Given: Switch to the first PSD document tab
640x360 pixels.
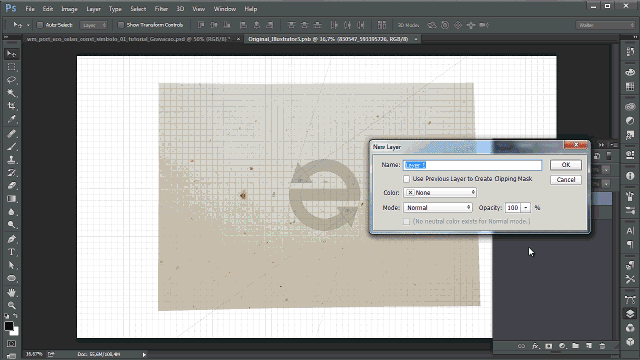Looking at the screenshot, I should coord(128,39).
